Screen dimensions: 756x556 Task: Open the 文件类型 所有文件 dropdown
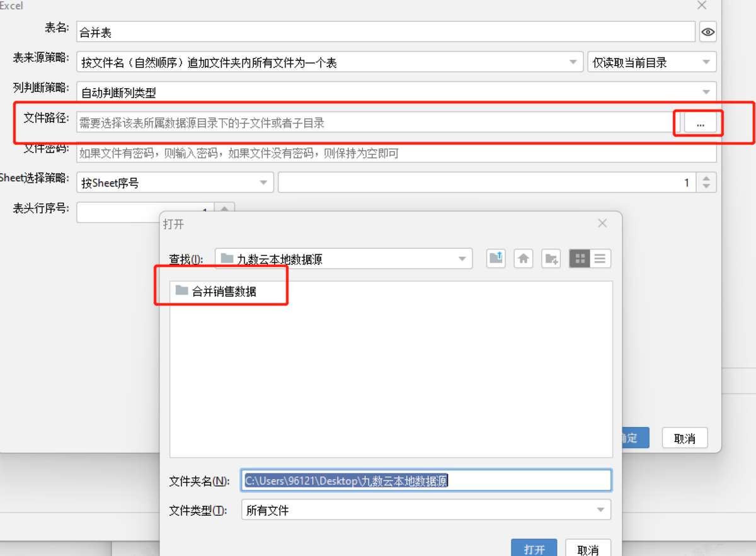(426, 510)
